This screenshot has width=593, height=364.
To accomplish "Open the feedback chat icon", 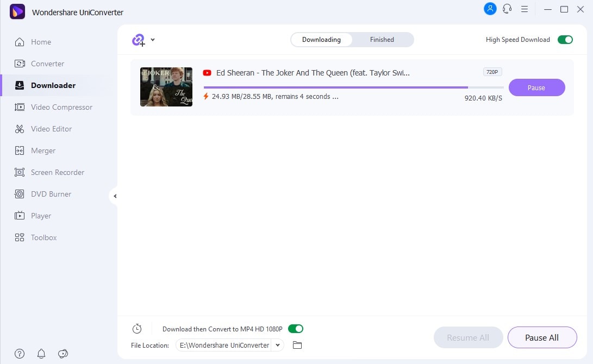I will pyautogui.click(x=63, y=354).
